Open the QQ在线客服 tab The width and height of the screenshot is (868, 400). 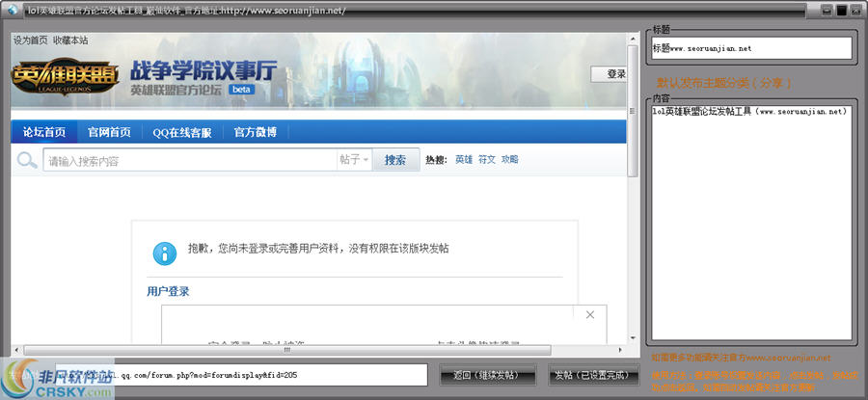pos(182,132)
